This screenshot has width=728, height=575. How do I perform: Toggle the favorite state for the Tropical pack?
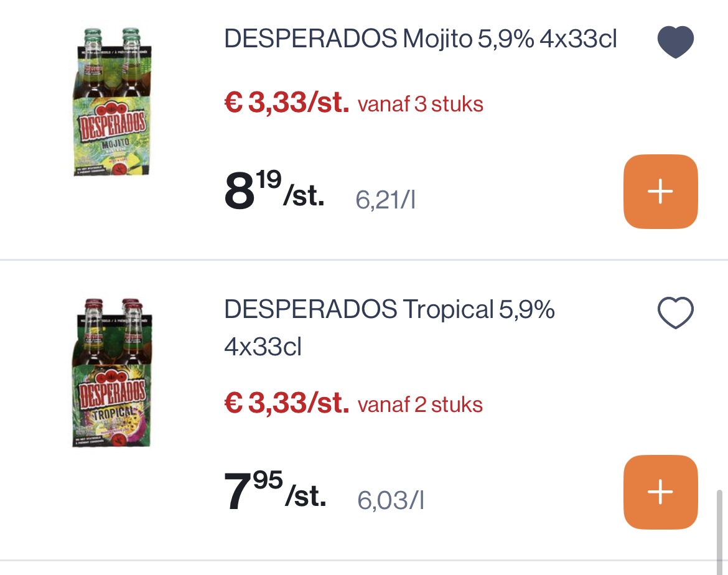click(676, 312)
